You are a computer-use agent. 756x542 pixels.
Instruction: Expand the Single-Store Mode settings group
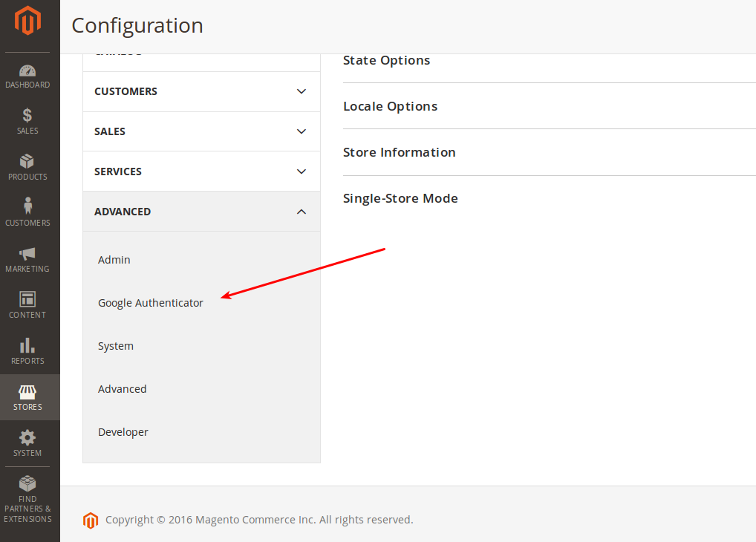coord(400,198)
